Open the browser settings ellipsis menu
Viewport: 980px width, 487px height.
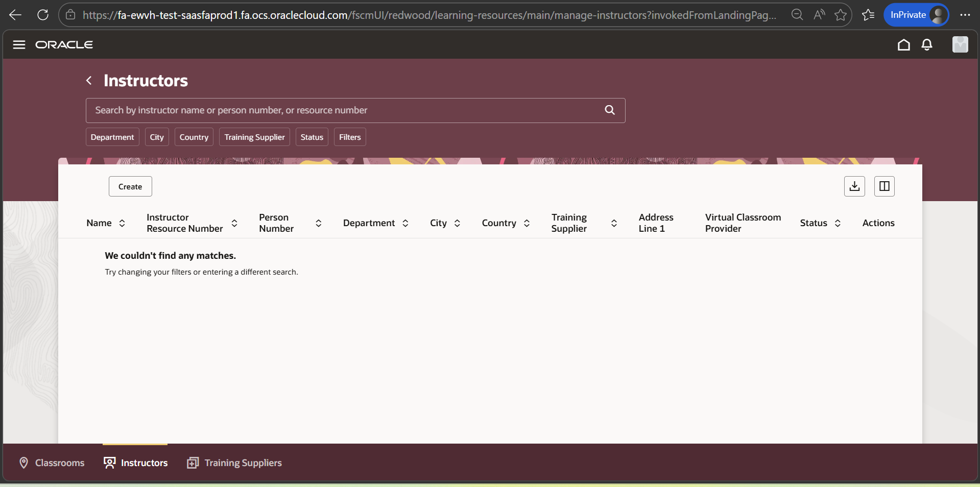click(x=965, y=15)
